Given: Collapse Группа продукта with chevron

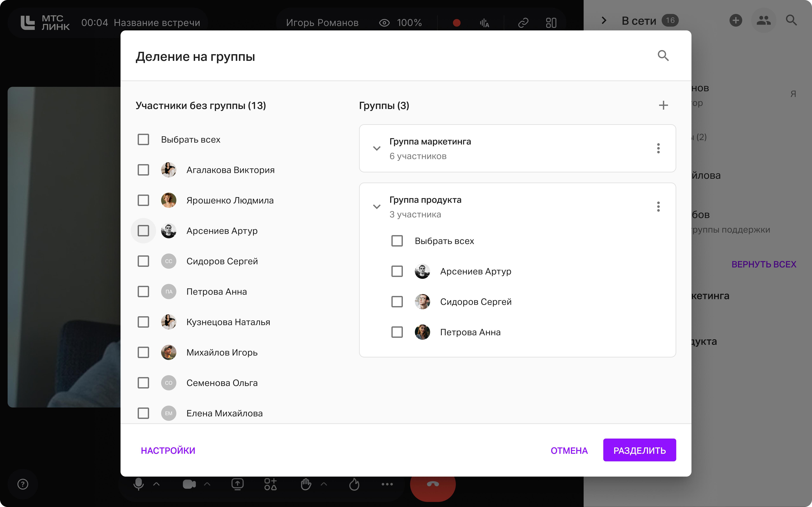Looking at the screenshot, I should [x=377, y=207].
